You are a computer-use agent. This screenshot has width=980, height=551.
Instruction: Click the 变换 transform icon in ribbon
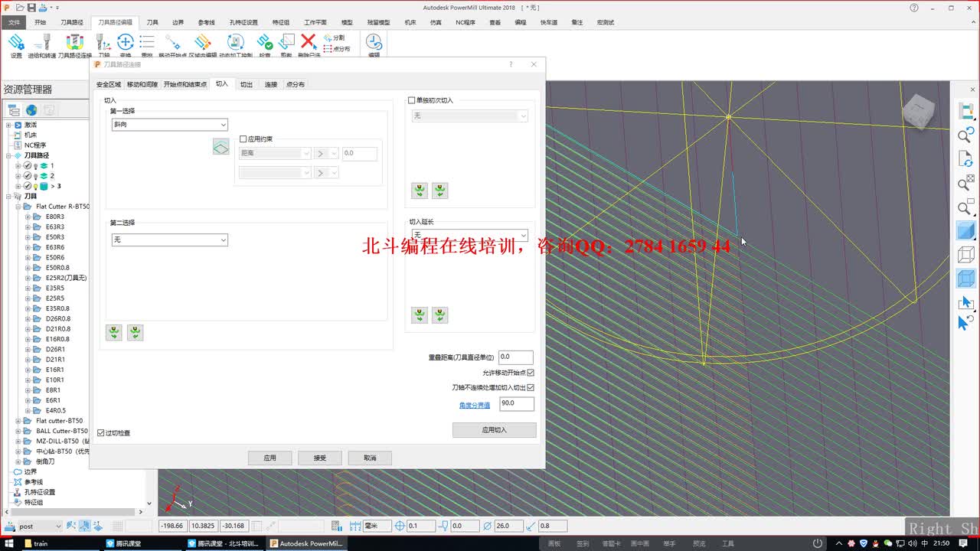click(125, 42)
